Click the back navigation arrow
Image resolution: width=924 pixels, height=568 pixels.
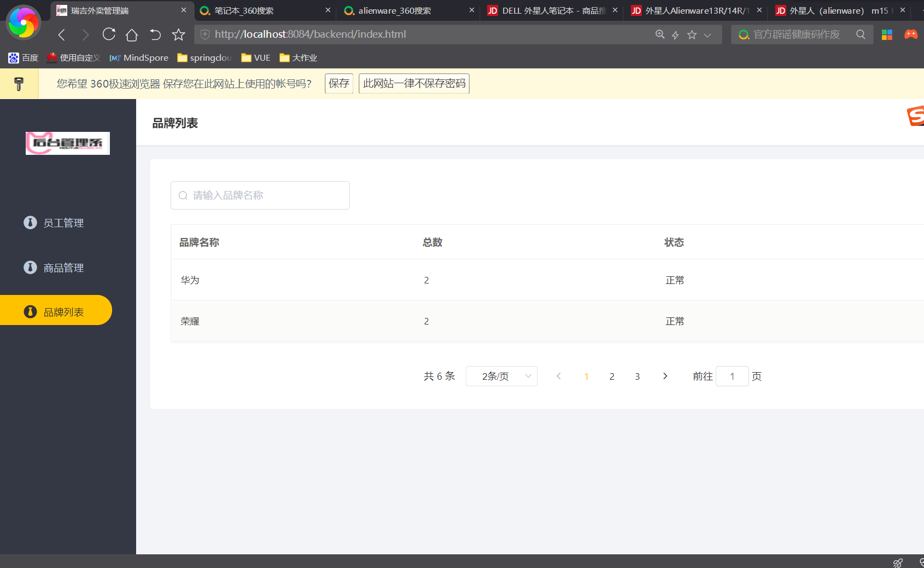point(62,35)
